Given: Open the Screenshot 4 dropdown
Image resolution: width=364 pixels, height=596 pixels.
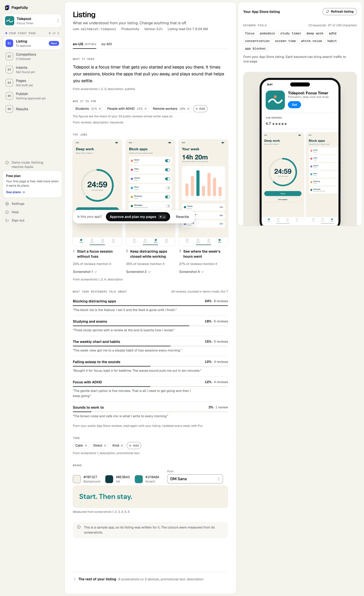Looking at the screenshot, I should point(191,272).
